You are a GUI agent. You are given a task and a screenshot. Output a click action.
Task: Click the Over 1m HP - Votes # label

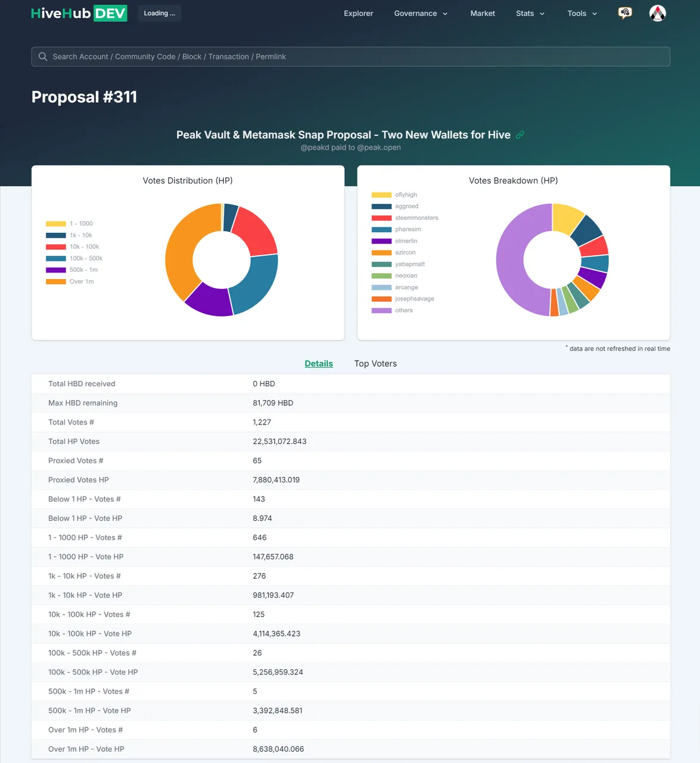(x=86, y=730)
